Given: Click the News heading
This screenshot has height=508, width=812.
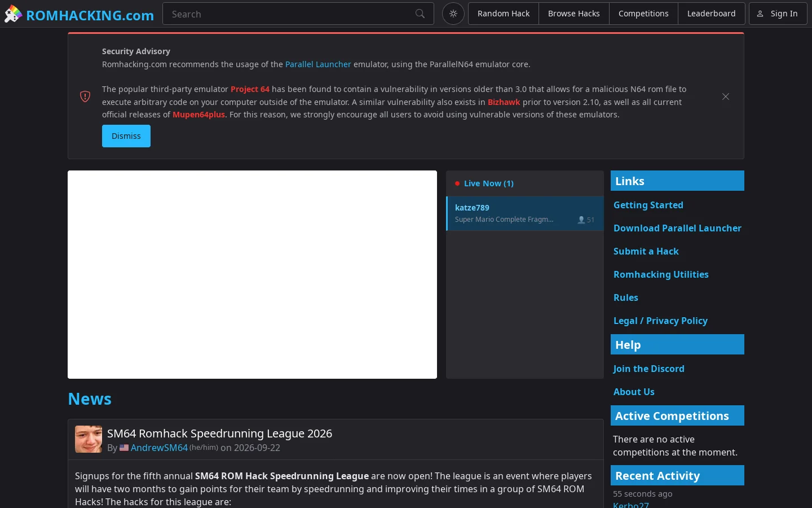Looking at the screenshot, I should click(x=90, y=399).
